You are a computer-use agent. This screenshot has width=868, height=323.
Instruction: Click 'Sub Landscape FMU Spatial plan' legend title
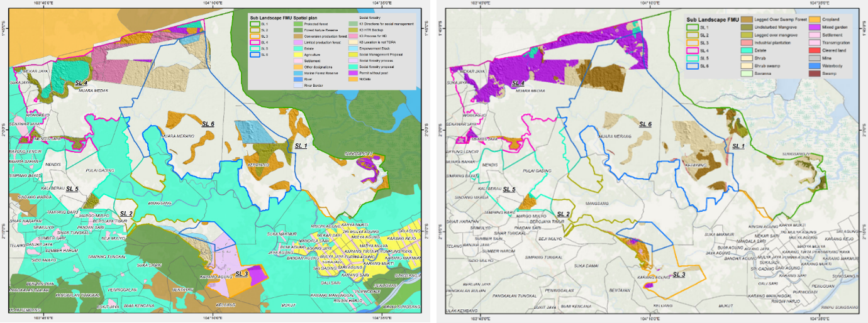pos(284,18)
